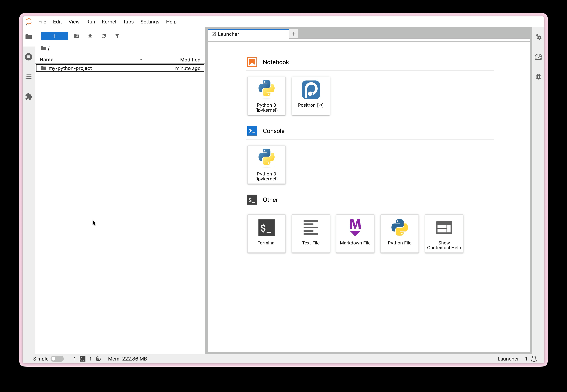
Task: Click the Upload Files arrow icon
Action: pos(90,36)
